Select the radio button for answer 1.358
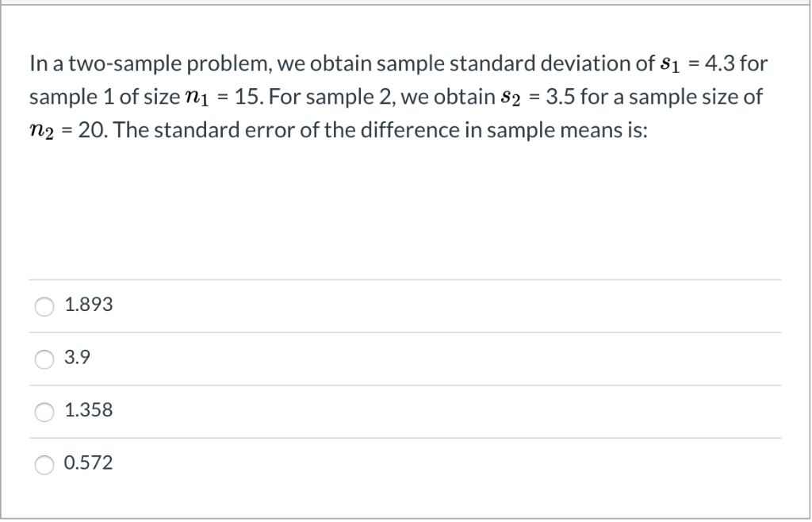Viewport: 812px width, 522px height. pos(45,412)
